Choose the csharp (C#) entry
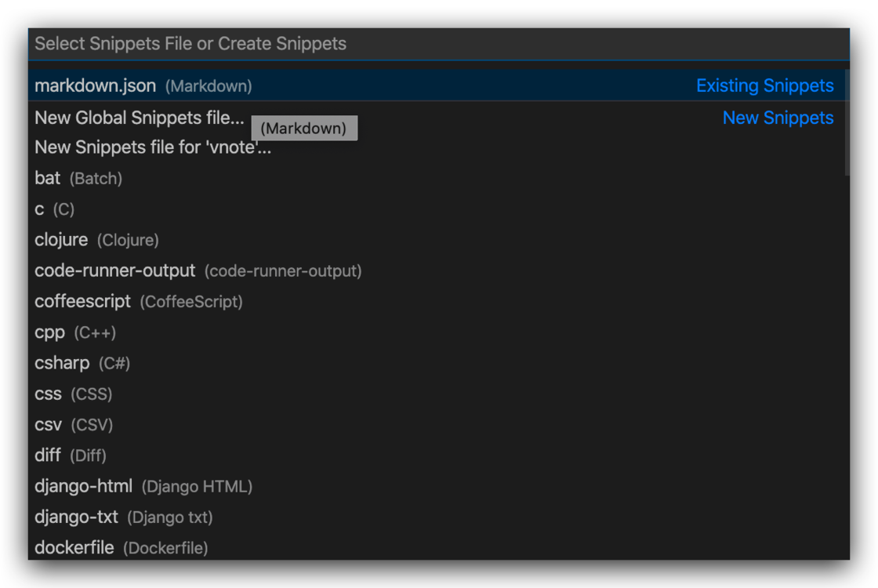 (82, 363)
